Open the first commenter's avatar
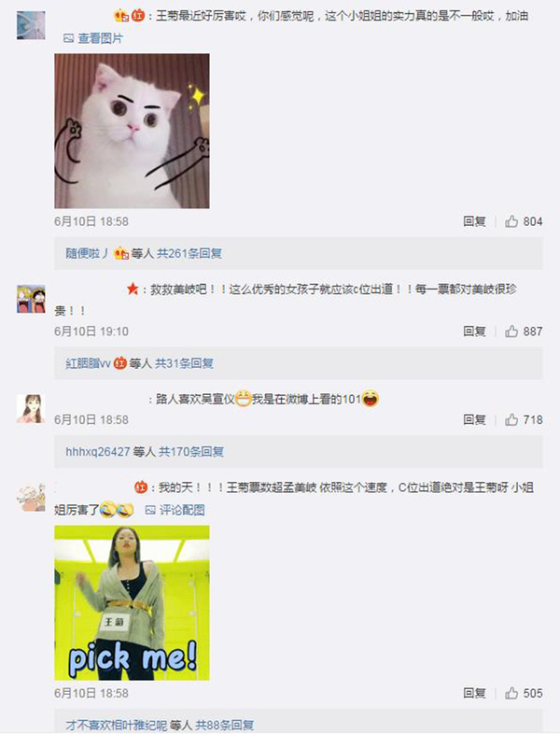560x734 pixels. (x=31, y=25)
